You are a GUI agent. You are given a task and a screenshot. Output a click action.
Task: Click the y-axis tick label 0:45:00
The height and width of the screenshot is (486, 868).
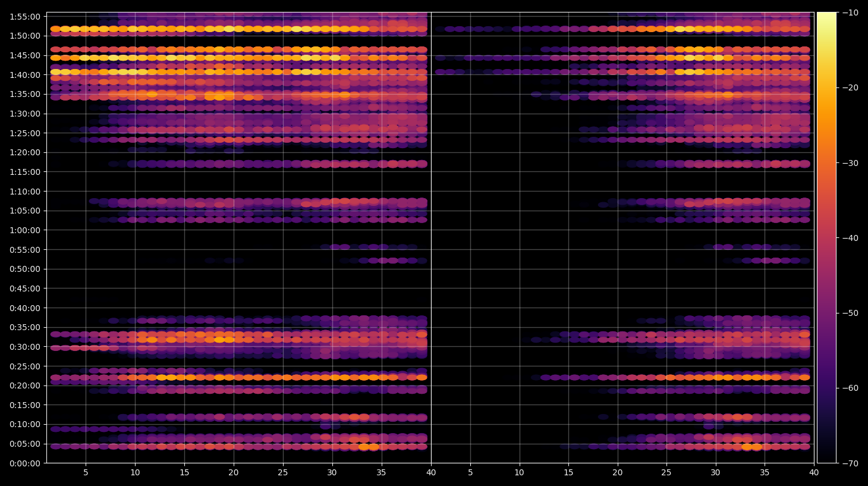click(25, 289)
